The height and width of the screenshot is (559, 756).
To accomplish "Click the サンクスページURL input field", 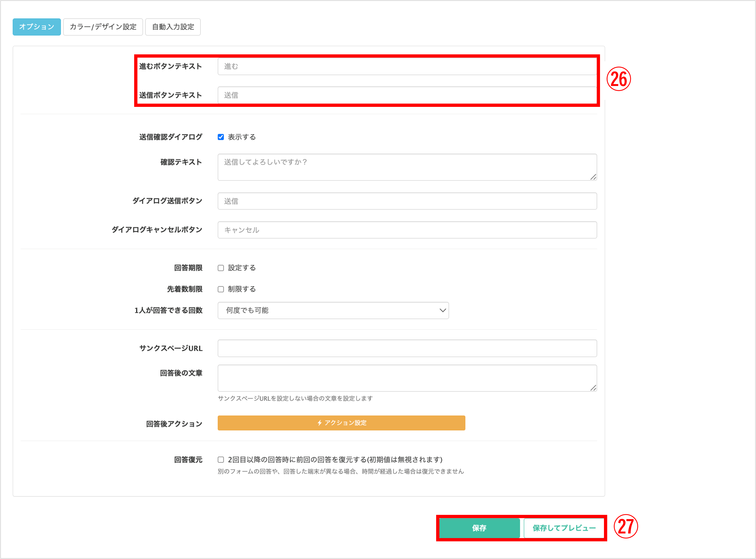I will point(407,348).
